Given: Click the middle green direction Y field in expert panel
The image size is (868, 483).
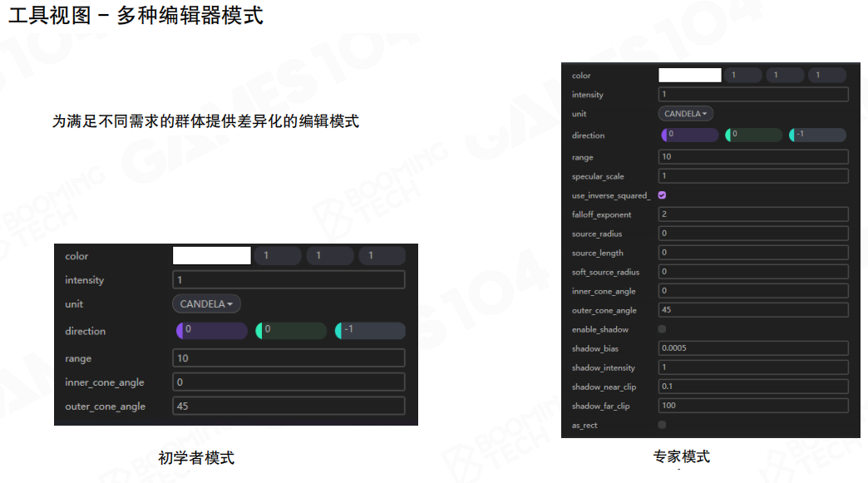Looking at the screenshot, I should pyautogui.click(x=754, y=135).
